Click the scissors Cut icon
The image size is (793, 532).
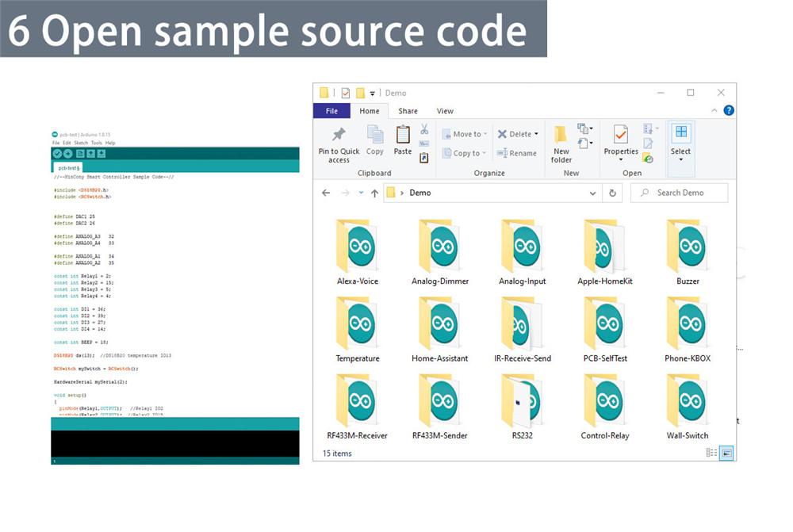pos(424,128)
